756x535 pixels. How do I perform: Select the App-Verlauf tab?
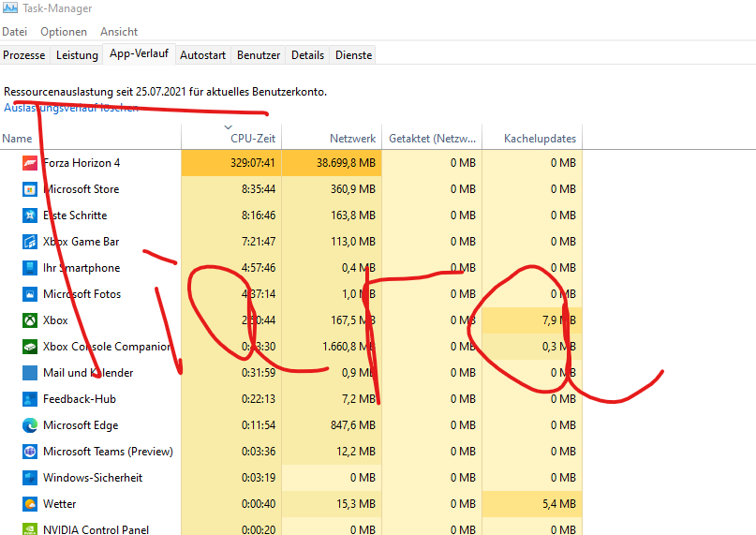pyautogui.click(x=139, y=53)
